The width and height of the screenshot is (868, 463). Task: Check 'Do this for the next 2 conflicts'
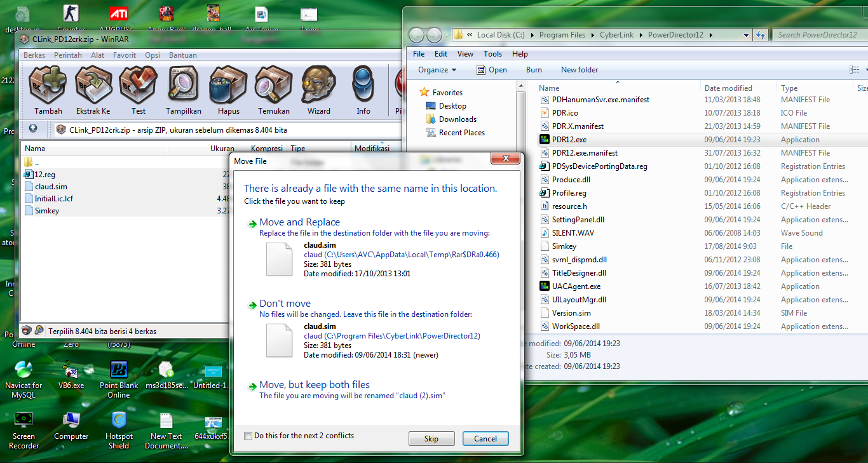248,436
